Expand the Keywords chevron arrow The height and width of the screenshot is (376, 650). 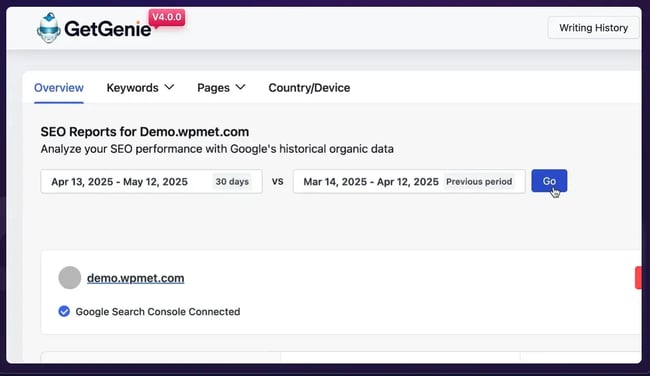tap(169, 87)
